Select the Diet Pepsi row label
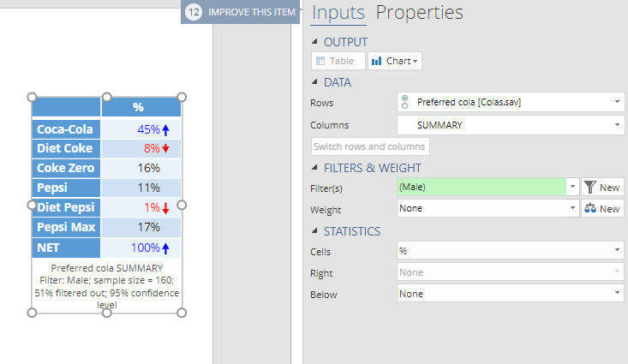This screenshot has height=364, width=628. click(66, 207)
